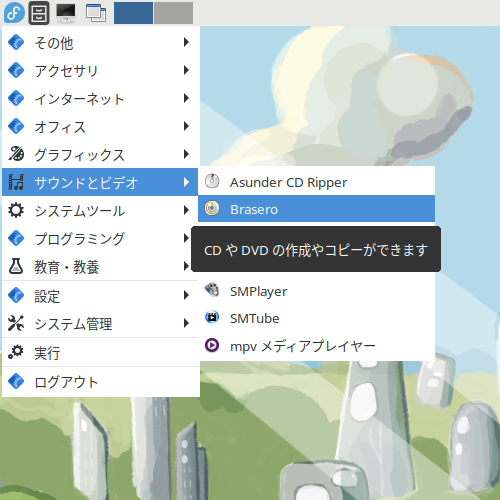
Task: Click the SMTube application icon
Action: pyautogui.click(x=212, y=318)
